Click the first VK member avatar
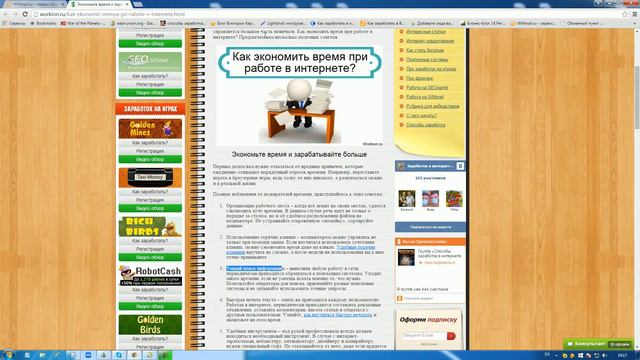Screen dimensions: 640x360 (407, 198)
